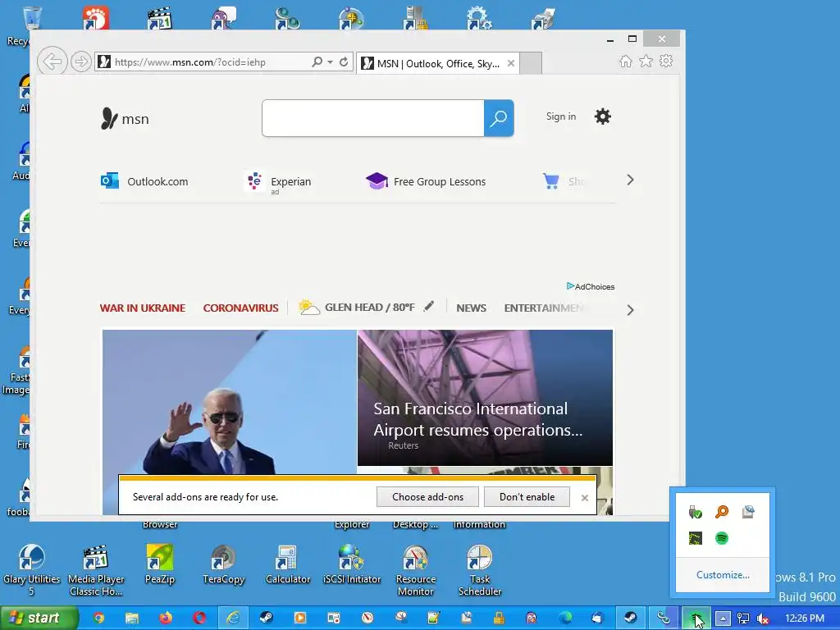The image size is (840, 630).
Task: Open the CORONAVIRUS section
Action: (240, 308)
